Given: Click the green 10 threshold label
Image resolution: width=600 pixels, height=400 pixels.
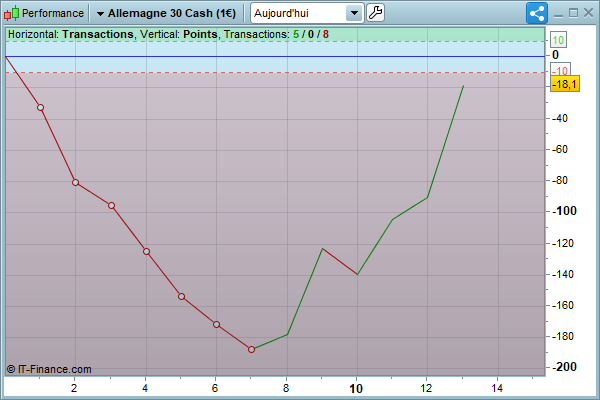Looking at the screenshot, I should tap(558, 40).
